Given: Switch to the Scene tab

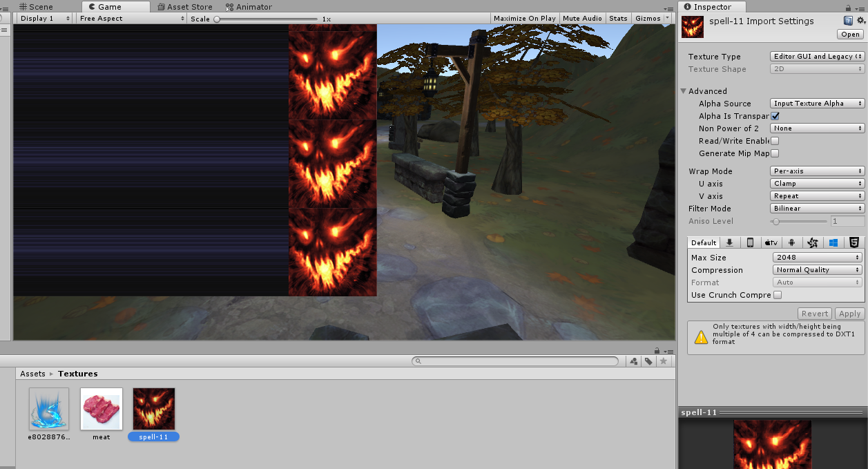Looking at the screenshot, I should [x=36, y=7].
